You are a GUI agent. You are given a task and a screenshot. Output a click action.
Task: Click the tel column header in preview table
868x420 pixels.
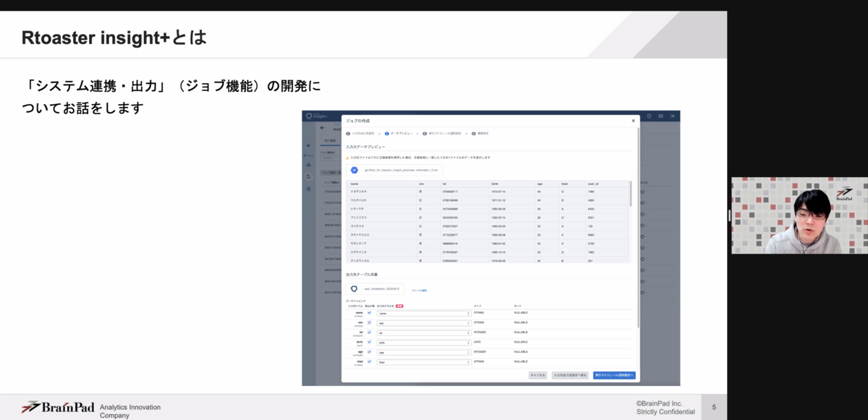tap(444, 184)
